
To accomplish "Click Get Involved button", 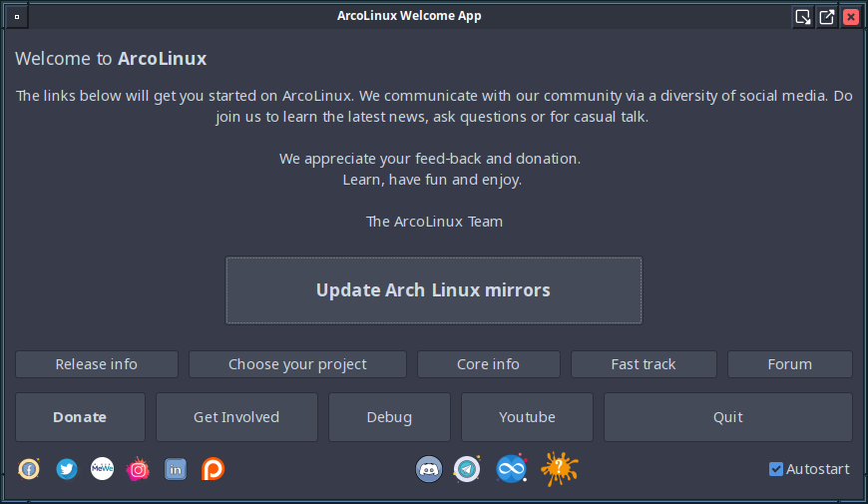I will tap(236, 417).
